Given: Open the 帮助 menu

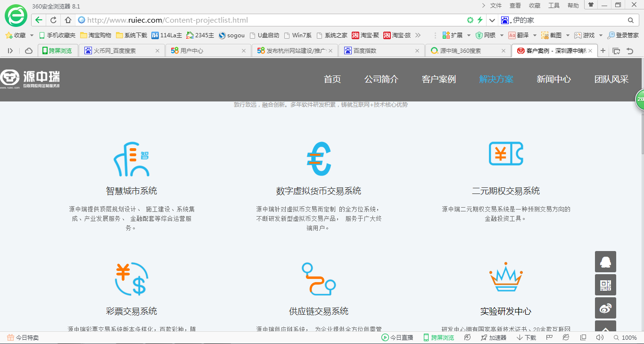Looking at the screenshot, I should pos(573,6).
